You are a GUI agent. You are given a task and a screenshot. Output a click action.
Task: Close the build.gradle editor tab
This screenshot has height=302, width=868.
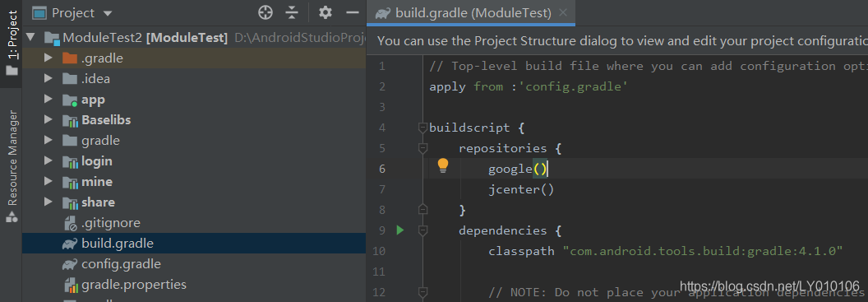pos(563,12)
